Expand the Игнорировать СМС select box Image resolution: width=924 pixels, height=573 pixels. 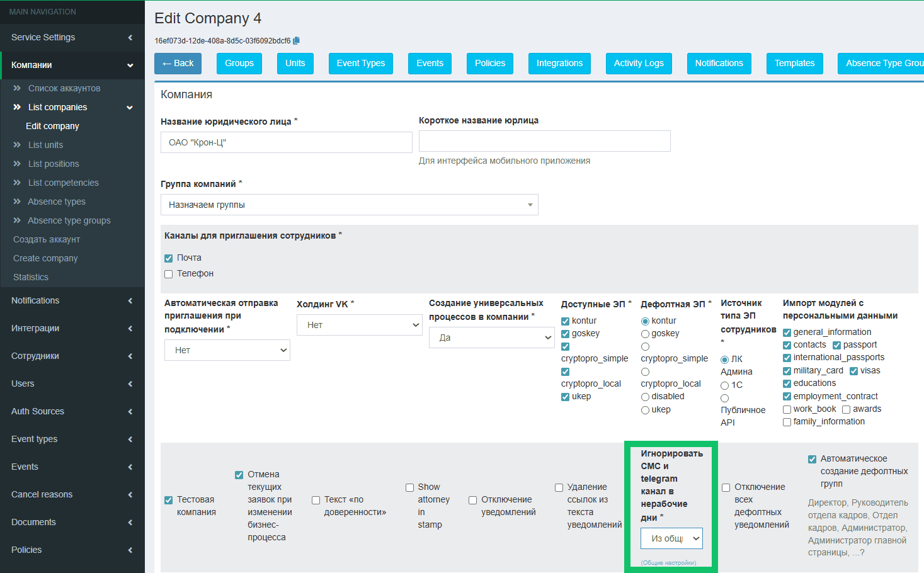tap(671, 538)
